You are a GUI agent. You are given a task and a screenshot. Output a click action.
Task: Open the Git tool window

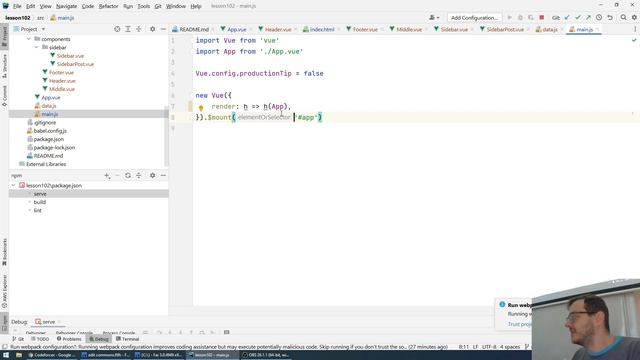(x=18, y=339)
